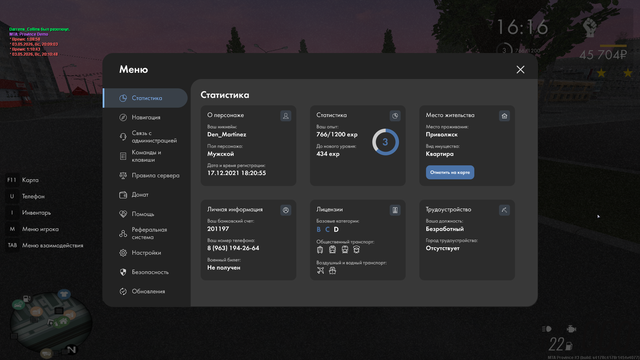Click license category C
640x360 pixels.
pos(327,229)
